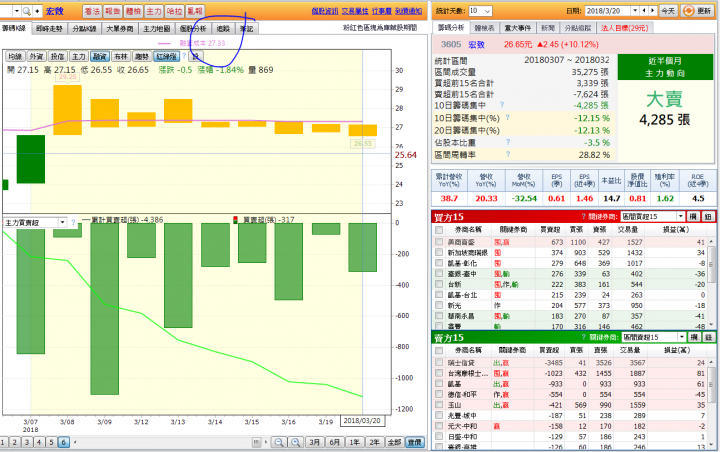Open the 個股資訊 link
This screenshot has width=720, height=452.
(325, 11)
